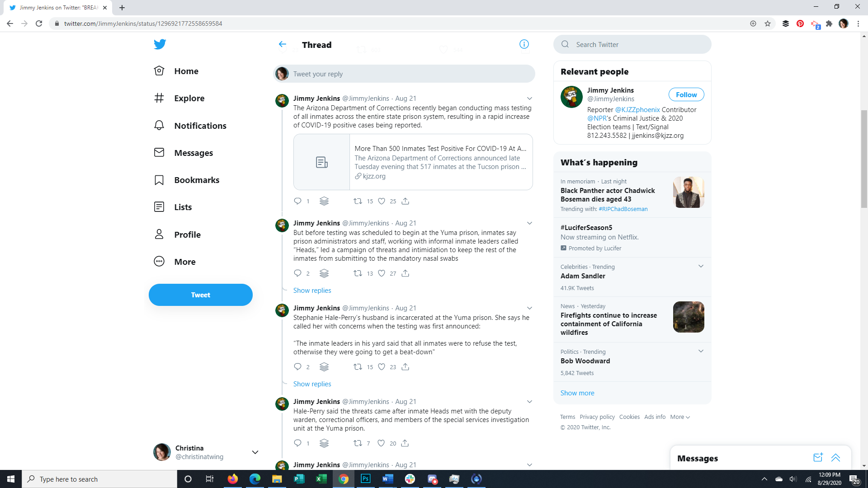The width and height of the screenshot is (868, 488).
Task: Open Chadwick Boseman trend thumbnail
Action: click(688, 192)
